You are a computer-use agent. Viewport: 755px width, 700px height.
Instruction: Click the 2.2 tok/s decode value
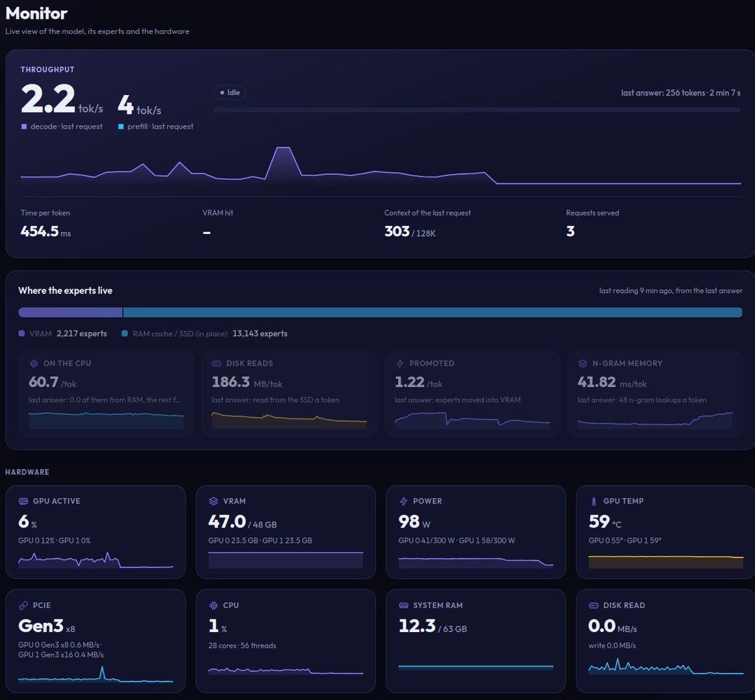click(62, 101)
